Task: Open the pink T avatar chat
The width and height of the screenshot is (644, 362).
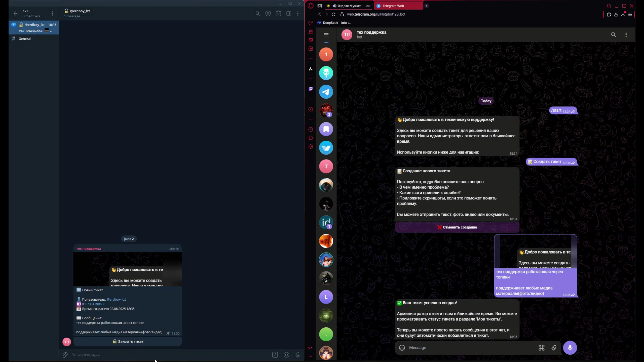Action: (x=326, y=166)
